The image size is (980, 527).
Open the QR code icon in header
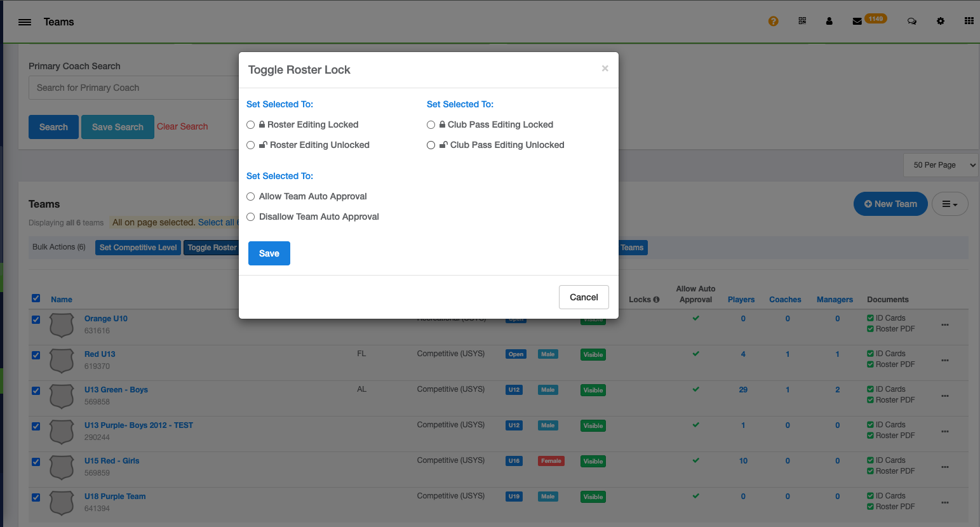(x=802, y=22)
